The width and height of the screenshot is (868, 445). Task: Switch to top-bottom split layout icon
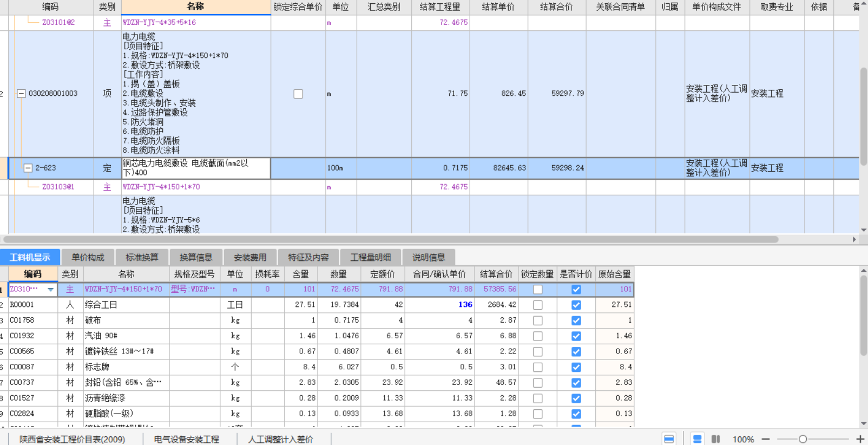[698, 439]
